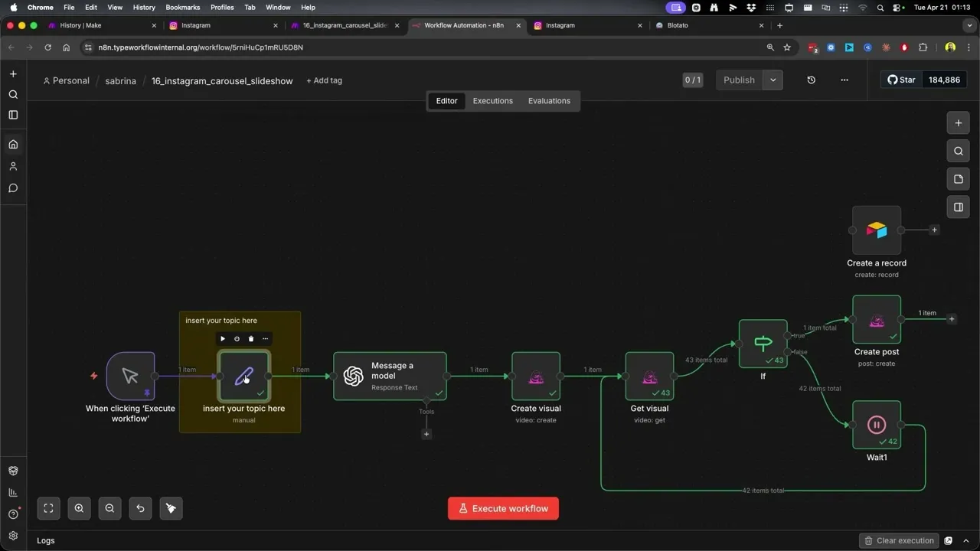
Task: Zoom out on the canvas
Action: click(x=109, y=508)
